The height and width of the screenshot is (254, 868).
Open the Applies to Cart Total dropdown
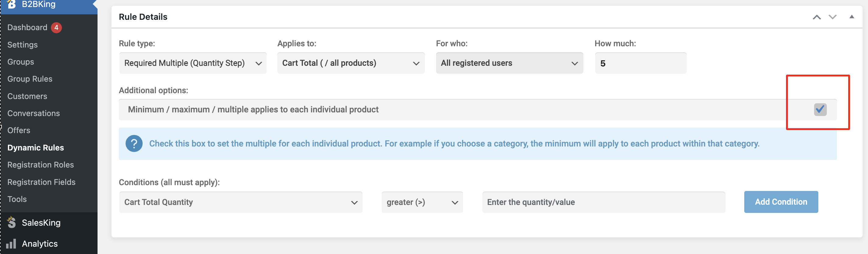(x=351, y=63)
